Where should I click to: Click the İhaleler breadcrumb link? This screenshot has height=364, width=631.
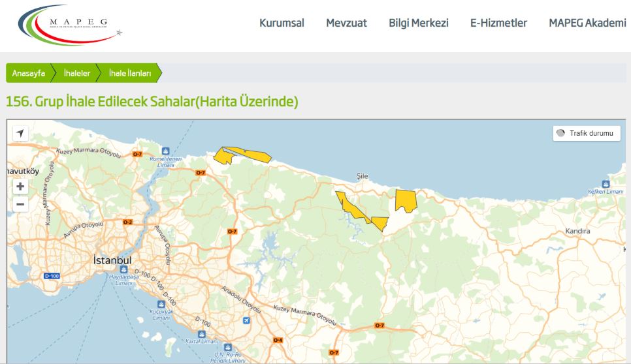pyautogui.click(x=76, y=74)
